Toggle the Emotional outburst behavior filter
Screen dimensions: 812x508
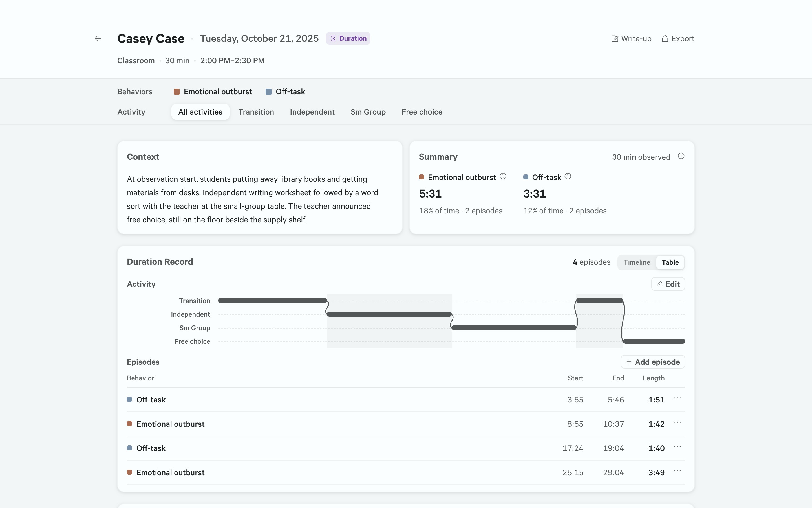213,92
